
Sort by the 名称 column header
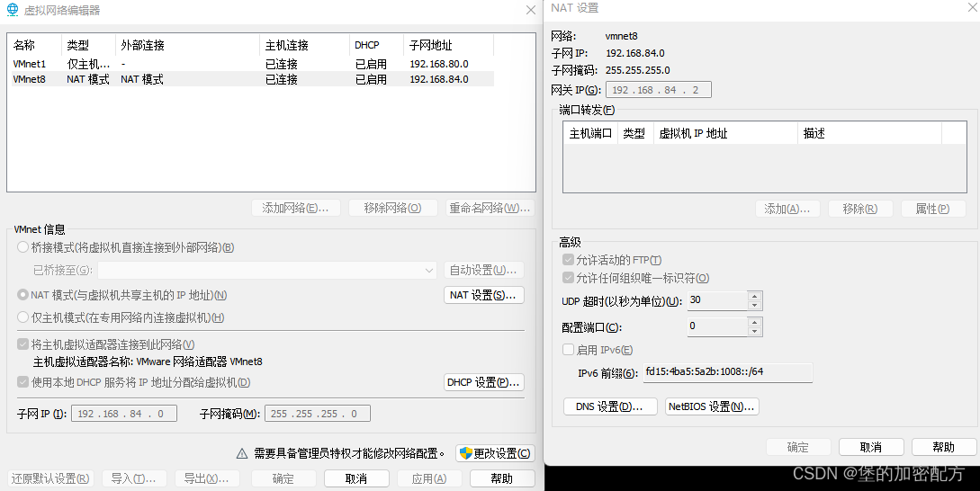coord(34,45)
